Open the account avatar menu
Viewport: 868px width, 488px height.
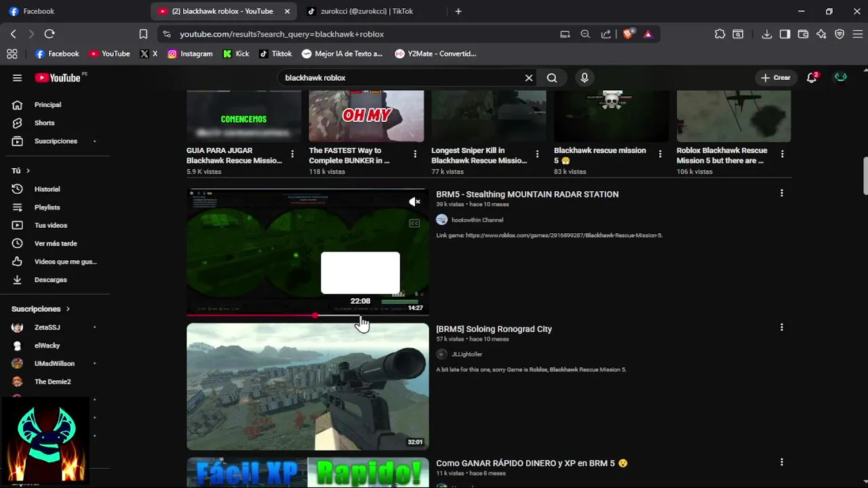(841, 77)
